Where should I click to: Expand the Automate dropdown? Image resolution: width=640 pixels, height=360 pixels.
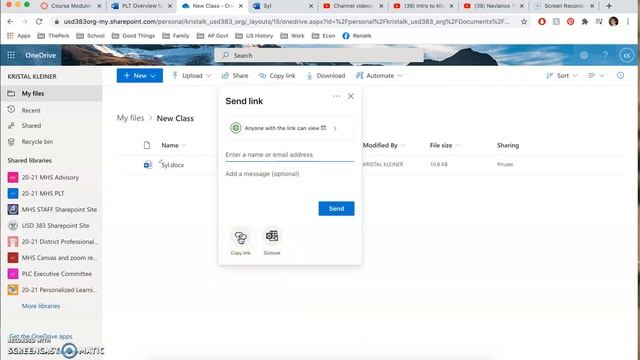tap(400, 76)
